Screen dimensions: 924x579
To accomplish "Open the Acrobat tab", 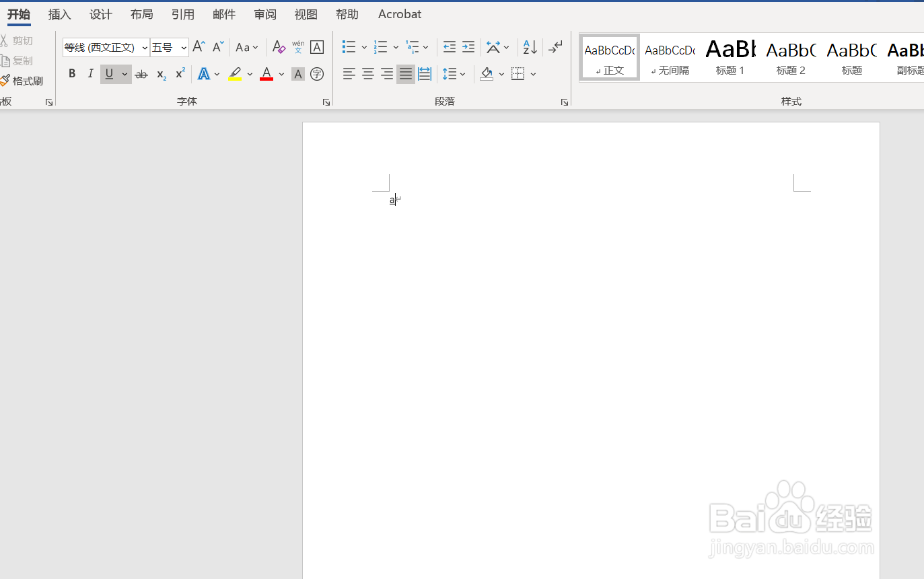I will click(400, 14).
